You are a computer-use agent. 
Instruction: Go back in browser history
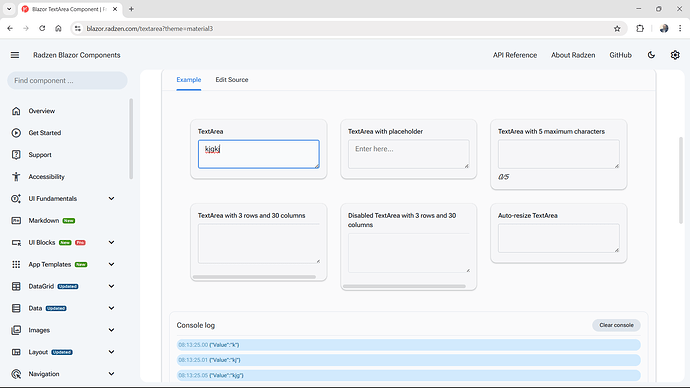10,29
